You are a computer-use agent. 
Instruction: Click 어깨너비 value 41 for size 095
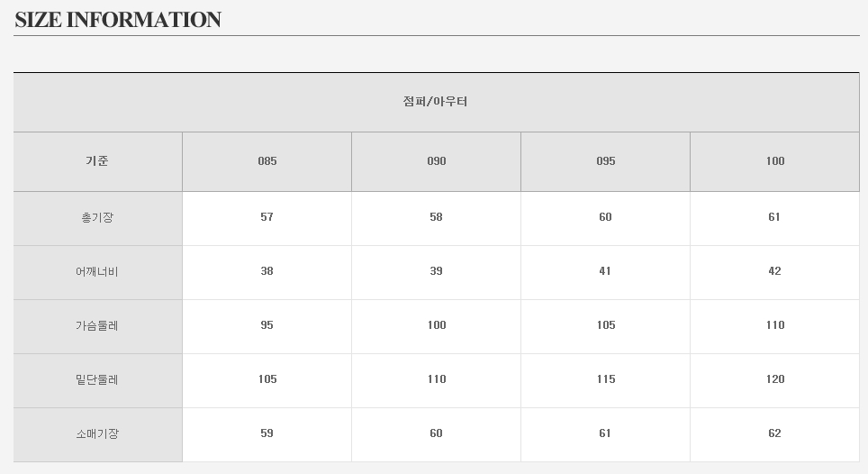[x=605, y=271]
